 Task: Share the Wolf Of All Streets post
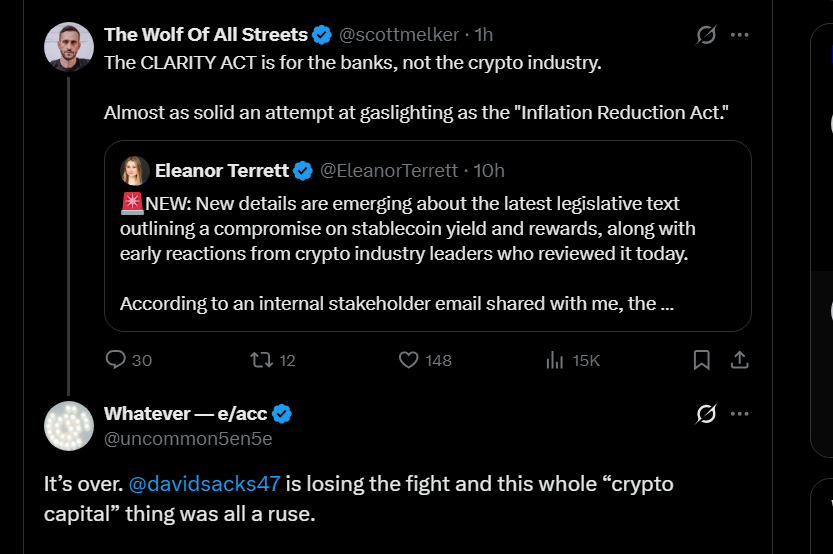pos(739,360)
